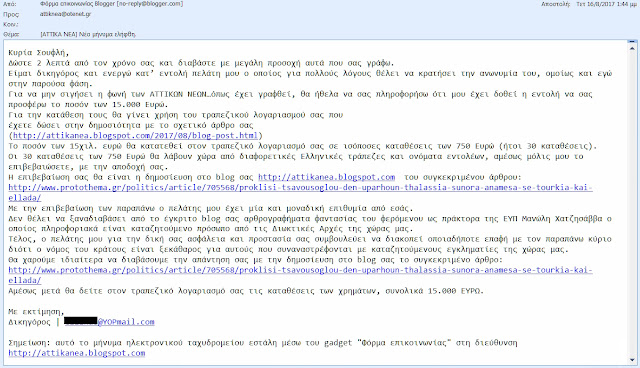Click subject '[ΑΤΤΙΚΑ ΝΕΑ] Νέο μήνυμα ελήφθη'
Viewport: 640px width, 368px height.
pyautogui.click(x=88, y=34)
